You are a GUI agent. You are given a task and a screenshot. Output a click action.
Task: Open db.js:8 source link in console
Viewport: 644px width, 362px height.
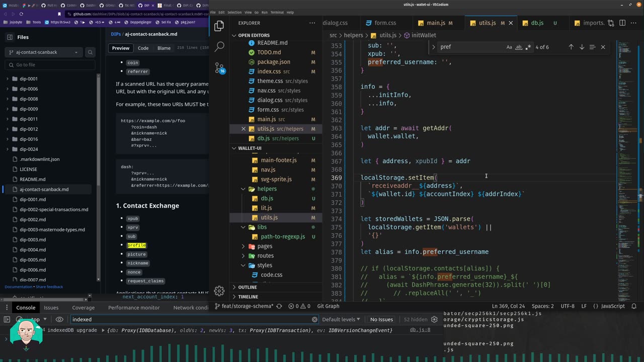pos(420,330)
